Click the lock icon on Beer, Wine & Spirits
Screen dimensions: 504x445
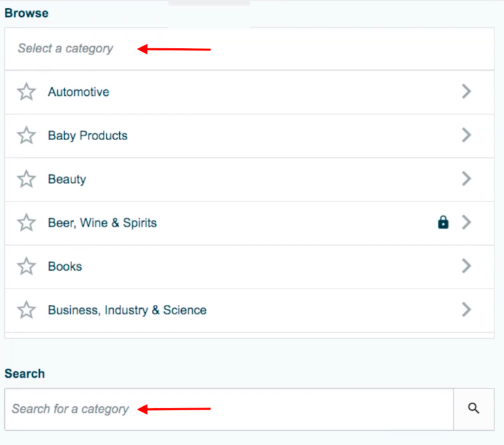(x=443, y=222)
